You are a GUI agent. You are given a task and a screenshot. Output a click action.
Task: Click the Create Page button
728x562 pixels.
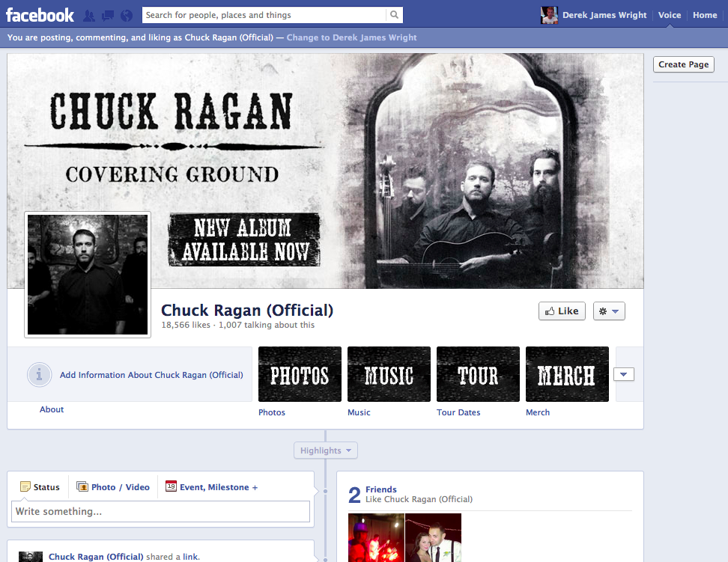coord(683,64)
